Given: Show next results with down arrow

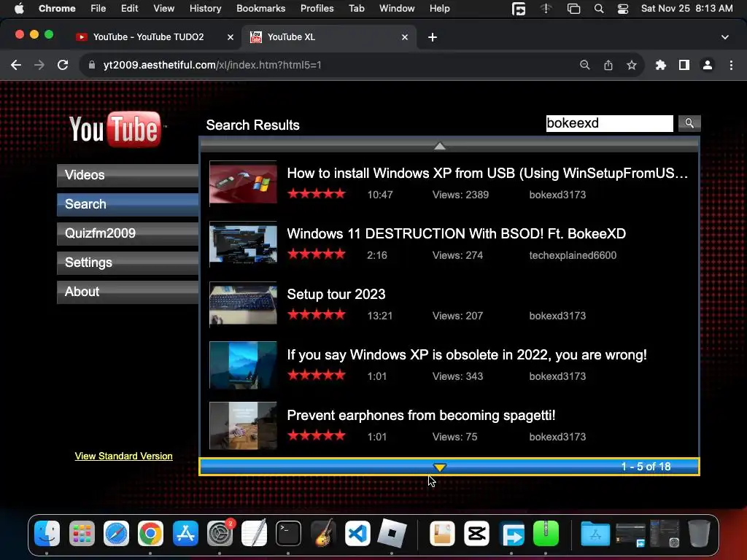Looking at the screenshot, I should (440, 467).
